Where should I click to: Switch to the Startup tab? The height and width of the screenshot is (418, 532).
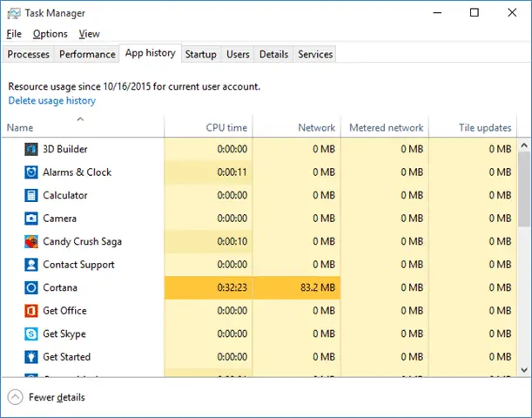201,54
